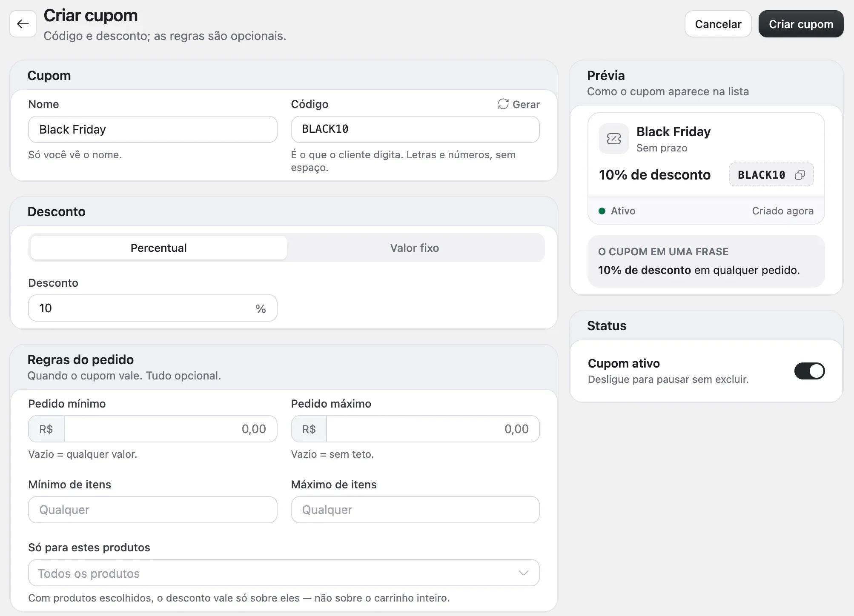Click the Gerar code link
The height and width of the screenshot is (616, 854).
click(519, 104)
